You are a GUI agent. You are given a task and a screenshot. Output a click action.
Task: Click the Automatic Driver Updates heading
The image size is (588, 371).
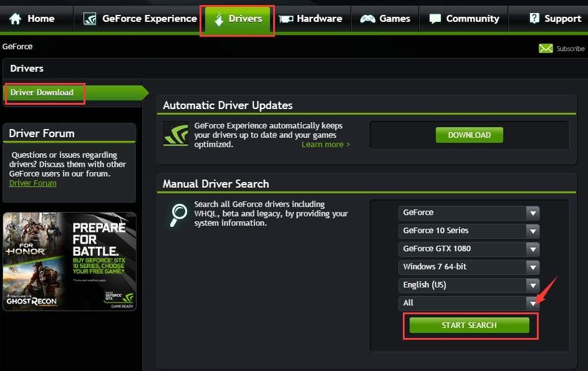pos(228,105)
